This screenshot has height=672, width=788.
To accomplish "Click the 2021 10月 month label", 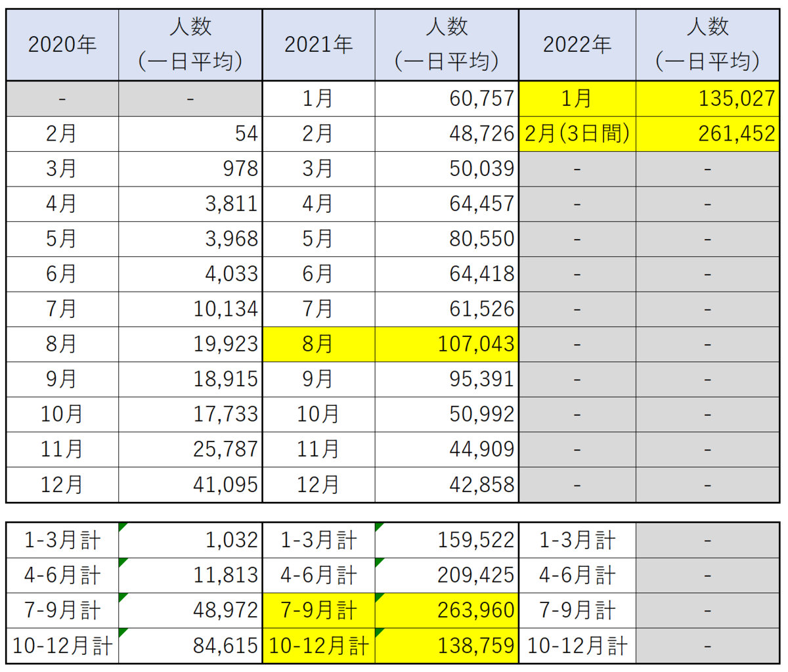I will coord(318,414).
